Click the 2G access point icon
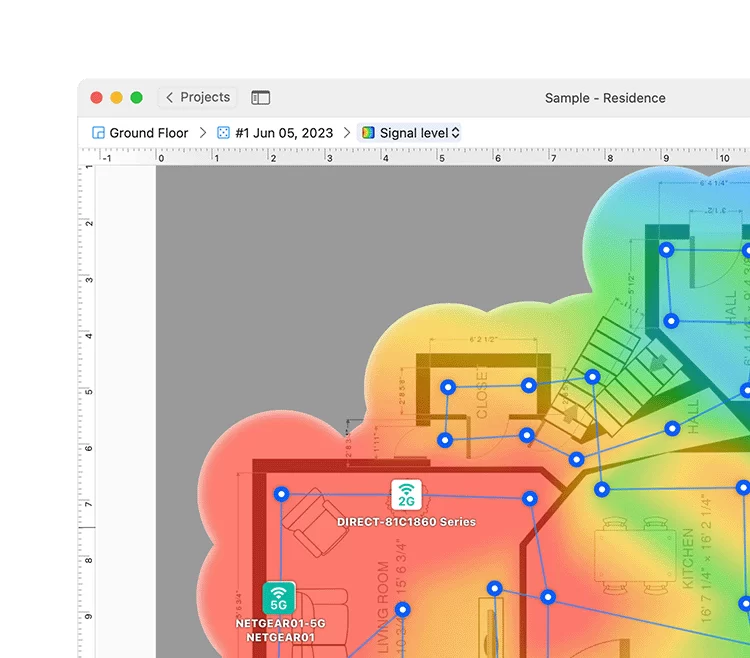Screen dimensions: 750x658 pyautogui.click(x=406, y=496)
